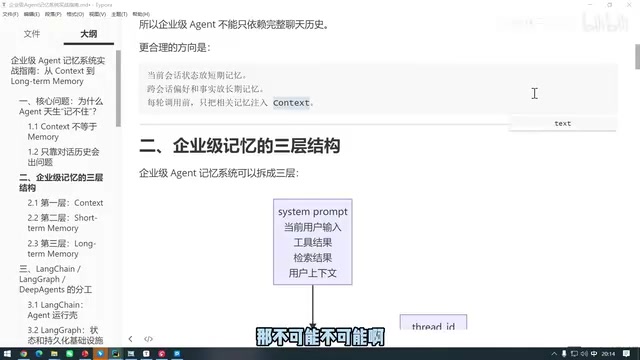Click the sidebar outline scrollbar thumb

click(x=118, y=88)
